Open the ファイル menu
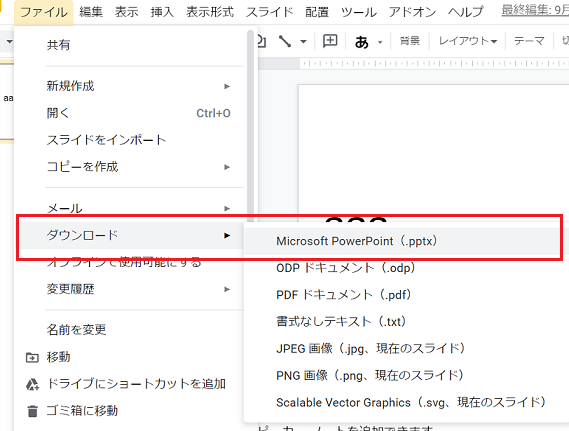Image resolution: width=569 pixels, height=431 pixels. (x=44, y=12)
